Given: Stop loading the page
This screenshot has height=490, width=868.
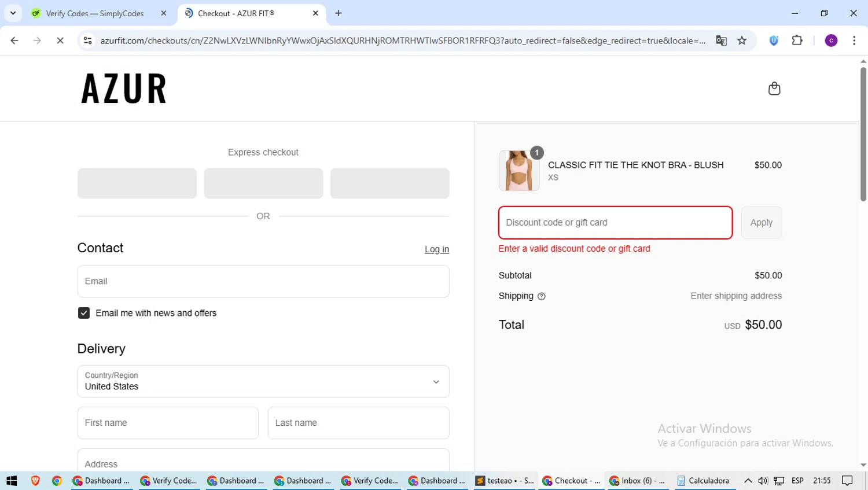Looking at the screenshot, I should pos(60,40).
